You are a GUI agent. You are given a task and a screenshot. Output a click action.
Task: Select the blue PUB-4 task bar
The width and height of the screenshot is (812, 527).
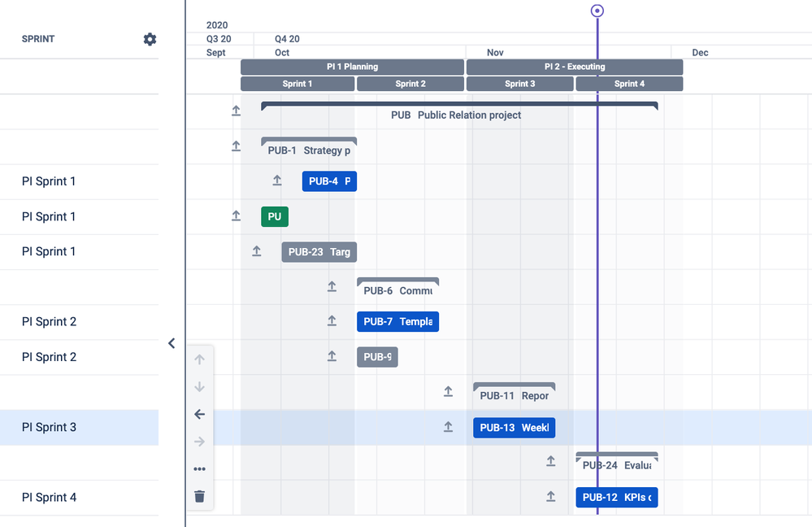329,181
